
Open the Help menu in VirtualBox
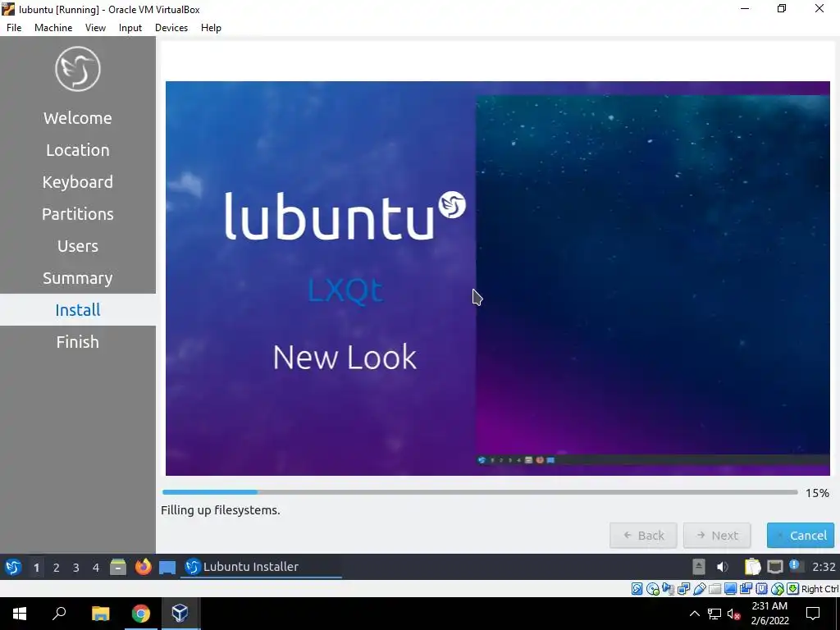[211, 28]
